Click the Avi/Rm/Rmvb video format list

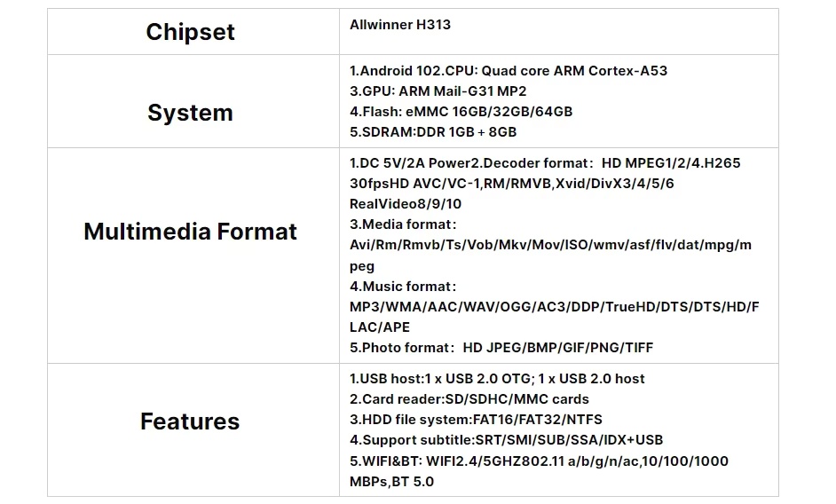(x=550, y=245)
